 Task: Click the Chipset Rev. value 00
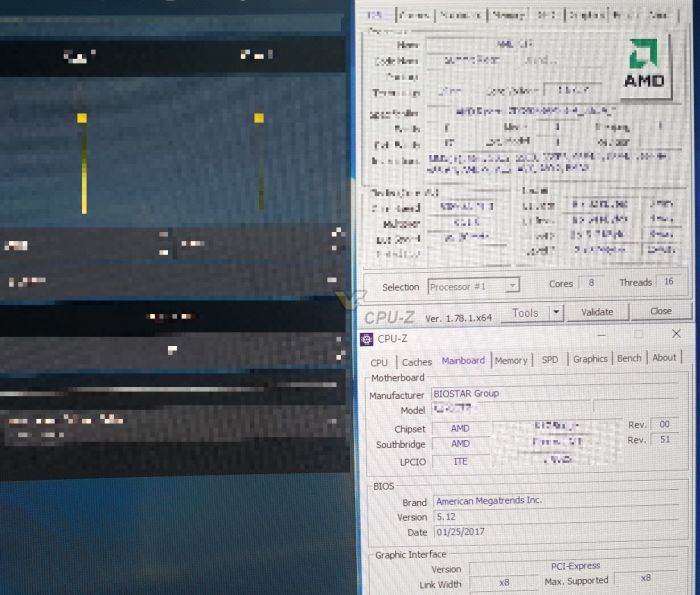[x=664, y=424]
